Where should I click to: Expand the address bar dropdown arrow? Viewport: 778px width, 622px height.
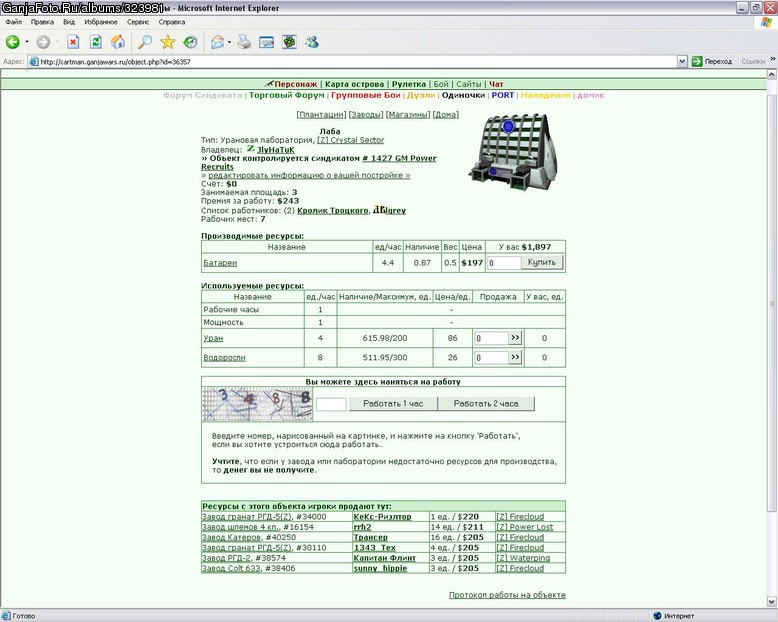click(x=682, y=62)
